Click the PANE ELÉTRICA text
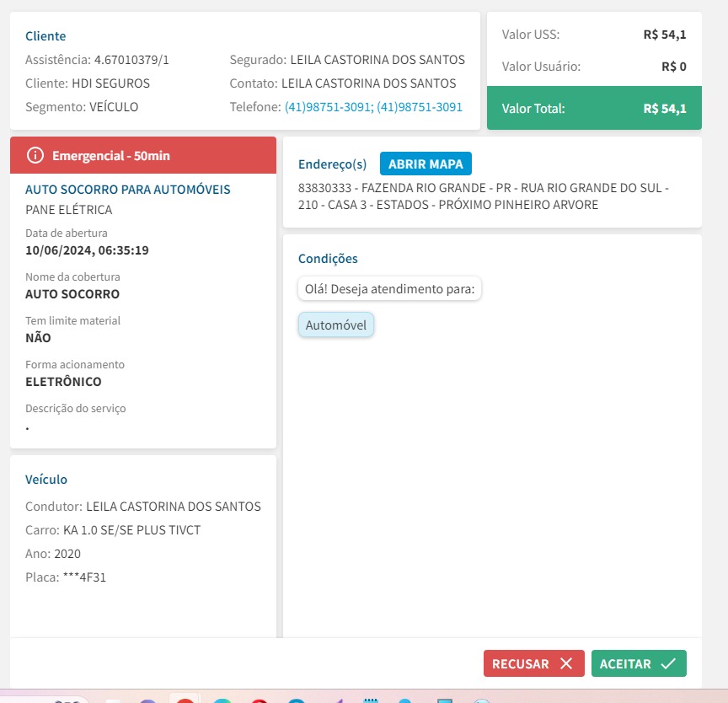Screen dimensions: 728x703 [69, 210]
